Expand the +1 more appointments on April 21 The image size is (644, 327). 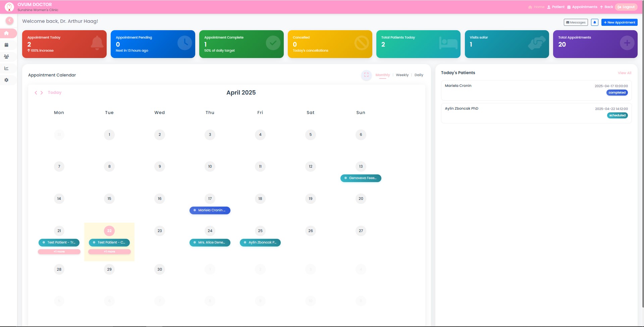[x=59, y=252]
